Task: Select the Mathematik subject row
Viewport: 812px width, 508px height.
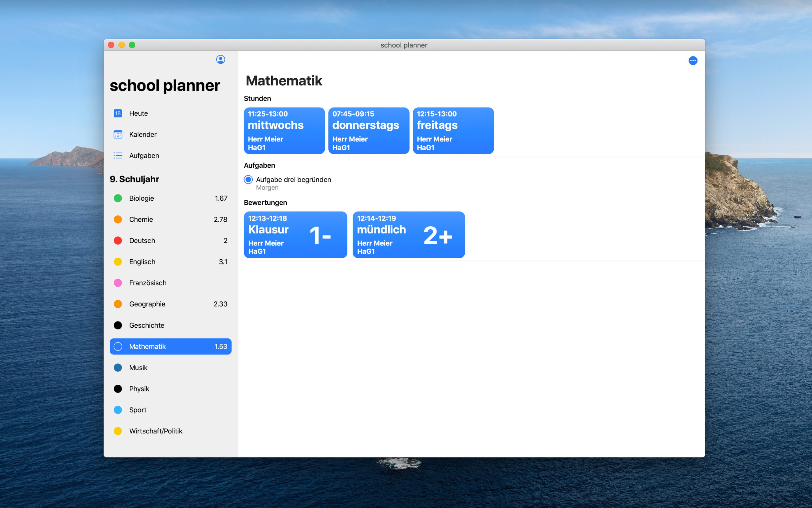Action: tap(171, 346)
